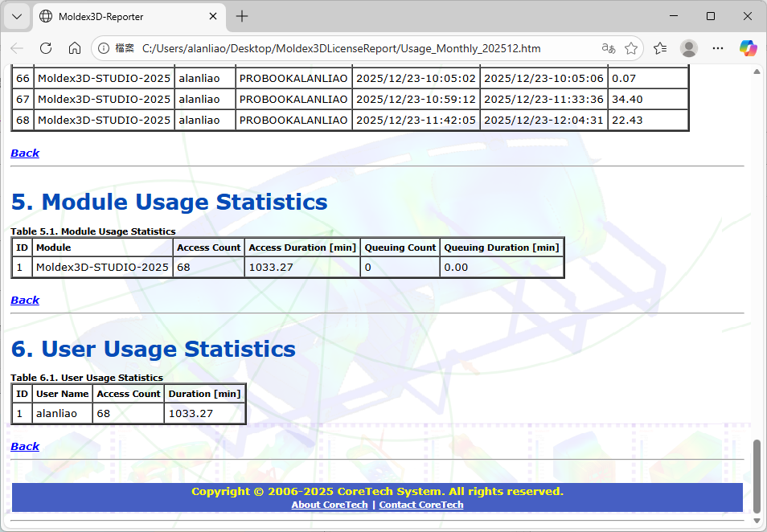The width and height of the screenshot is (767, 532).
Task: Close the Moldex3D-Reporter tab
Action: (x=213, y=16)
